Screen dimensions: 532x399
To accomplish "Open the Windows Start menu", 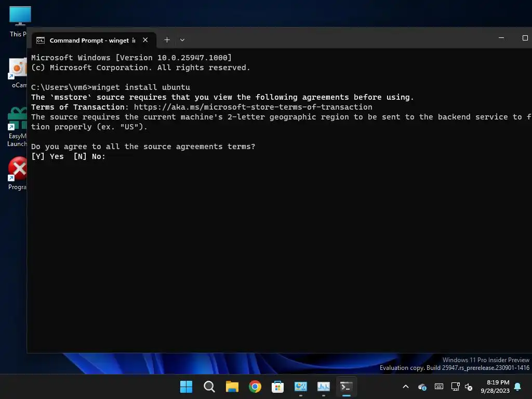I will point(186,387).
